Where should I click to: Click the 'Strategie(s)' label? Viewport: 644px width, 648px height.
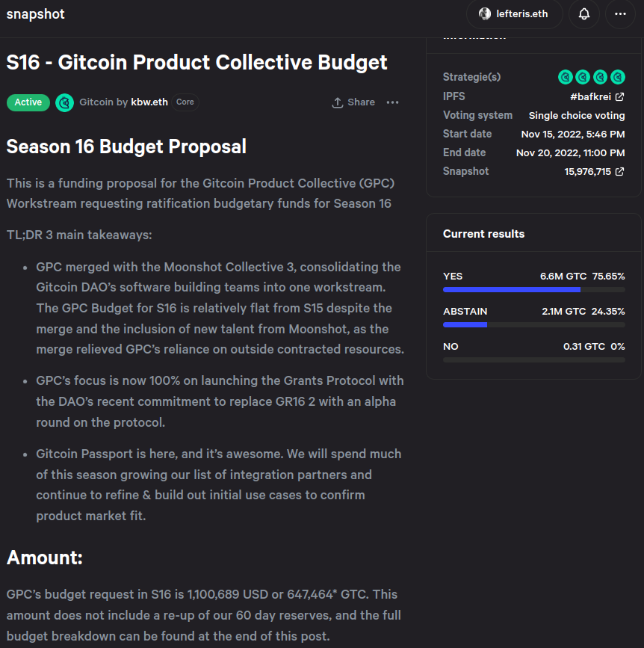coord(471,77)
